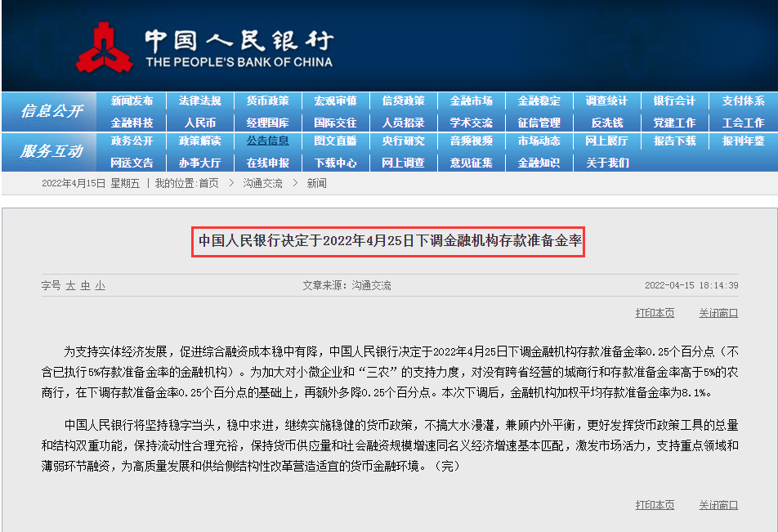
Task: Click 首页 in the breadcrumb
Action: [x=209, y=184]
